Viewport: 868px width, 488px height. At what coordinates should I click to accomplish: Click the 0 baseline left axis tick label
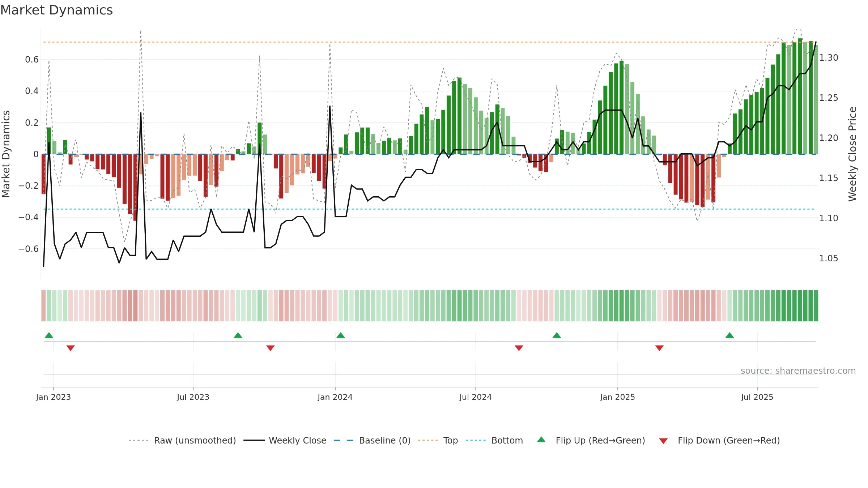(x=36, y=154)
